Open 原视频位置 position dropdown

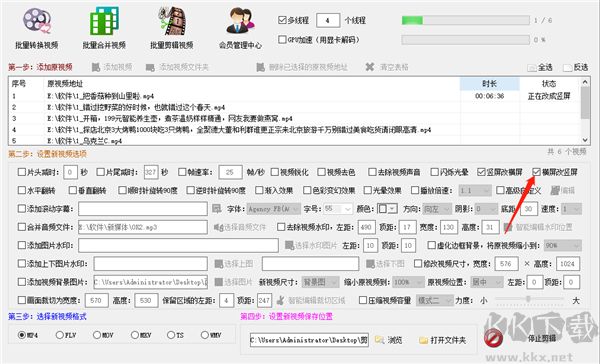click(487, 282)
